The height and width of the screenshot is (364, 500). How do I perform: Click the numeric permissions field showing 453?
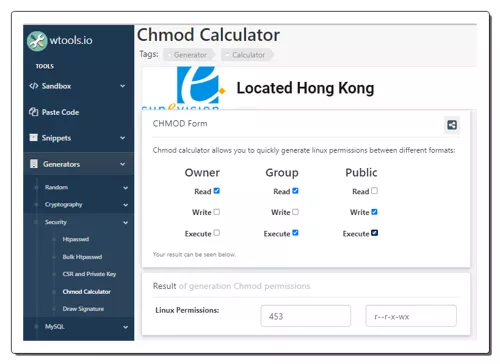pyautogui.click(x=306, y=316)
